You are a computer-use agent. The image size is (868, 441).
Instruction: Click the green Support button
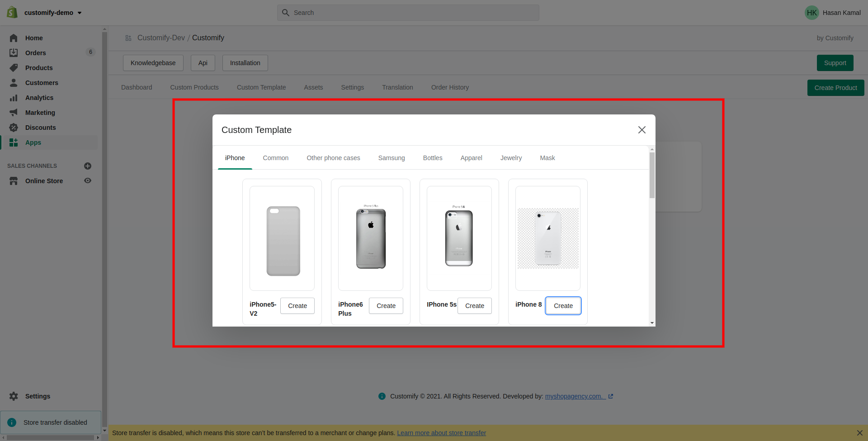click(835, 63)
